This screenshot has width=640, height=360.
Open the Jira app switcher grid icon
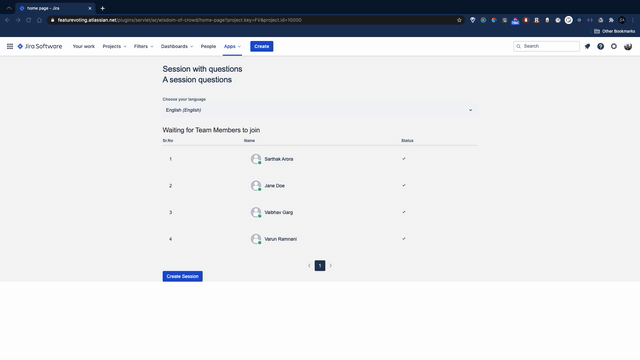coord(10,47)
